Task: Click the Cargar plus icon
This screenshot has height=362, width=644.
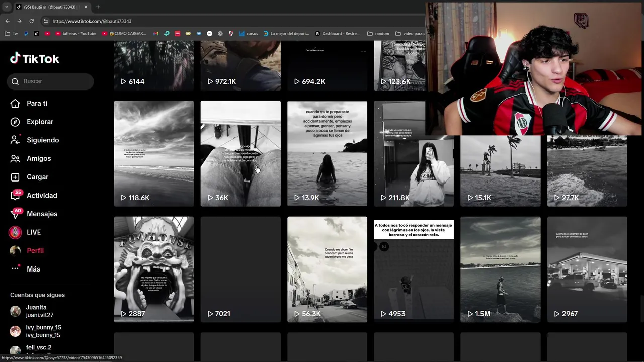Action: (15, 177)
